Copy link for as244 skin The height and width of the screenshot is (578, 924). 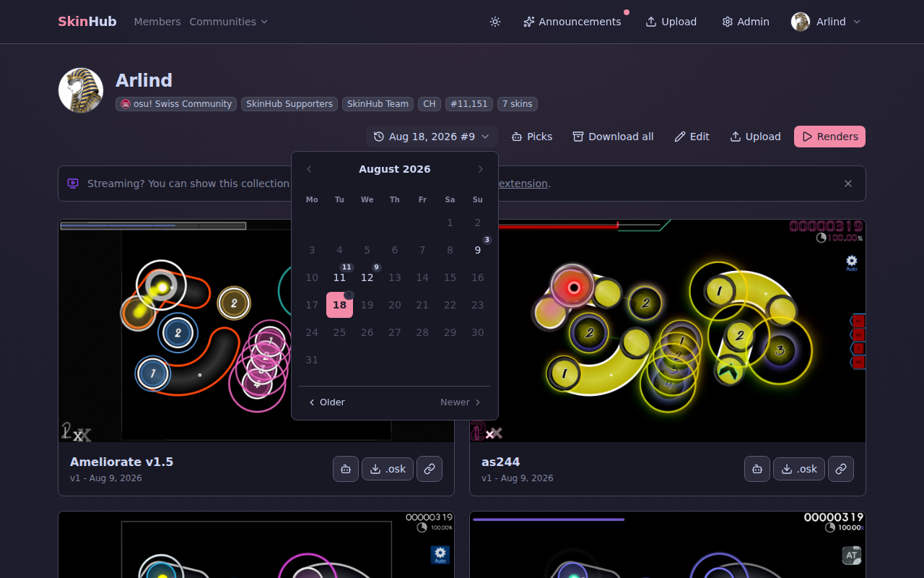tap(841, 469)
